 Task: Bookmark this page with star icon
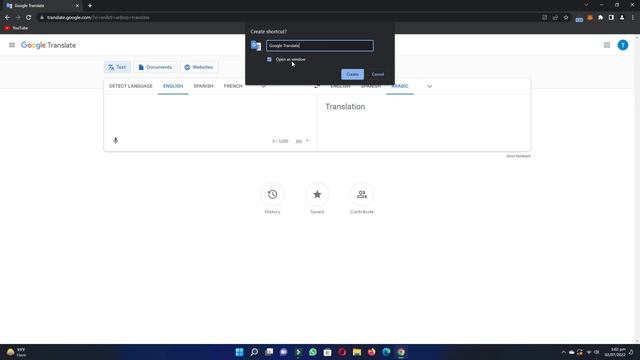pyautogui.click(x=566, y=18)
